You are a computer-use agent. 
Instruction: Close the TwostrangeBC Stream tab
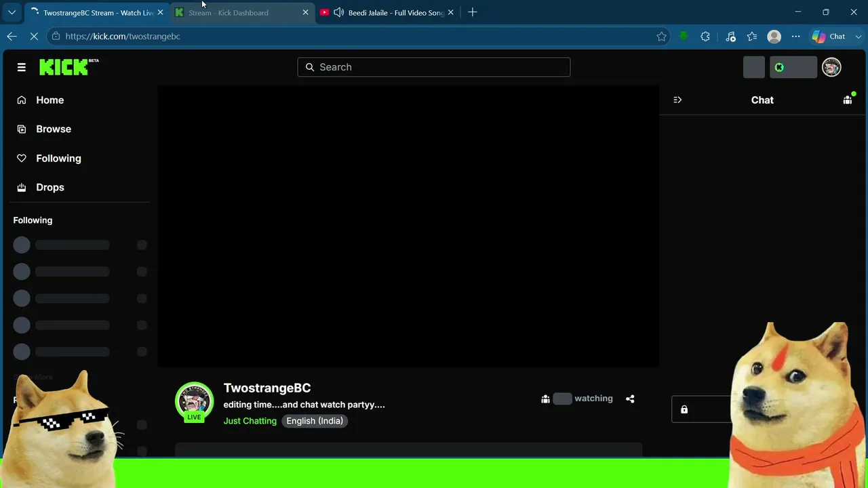[x=160, y=12]
